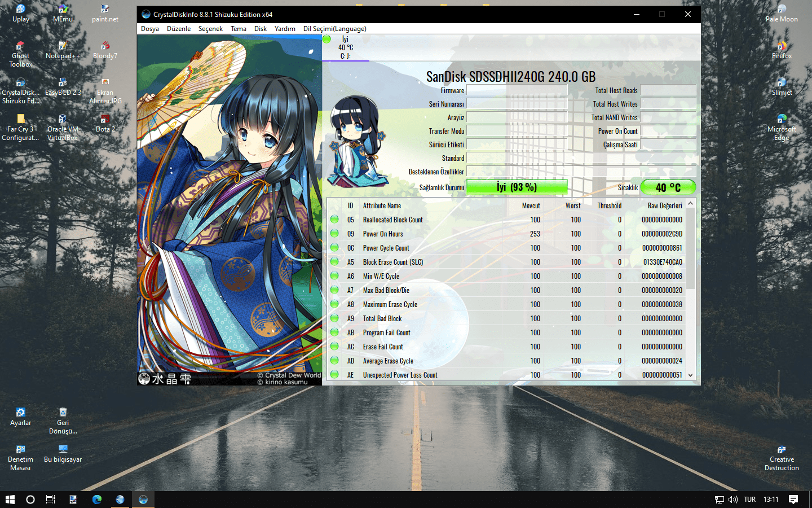Open Microsoft Edge from the taskbar
812x508 pixels.
(97, 500)
